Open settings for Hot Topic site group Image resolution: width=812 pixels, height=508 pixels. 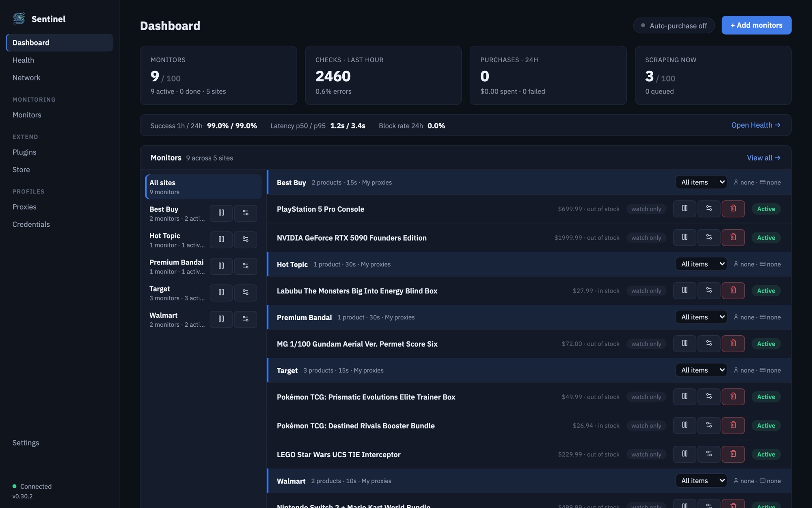(246, 239)
